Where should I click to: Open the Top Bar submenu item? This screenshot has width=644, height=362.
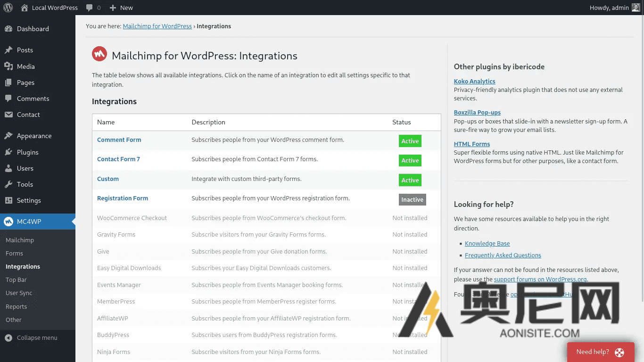(x=16, y=280)
